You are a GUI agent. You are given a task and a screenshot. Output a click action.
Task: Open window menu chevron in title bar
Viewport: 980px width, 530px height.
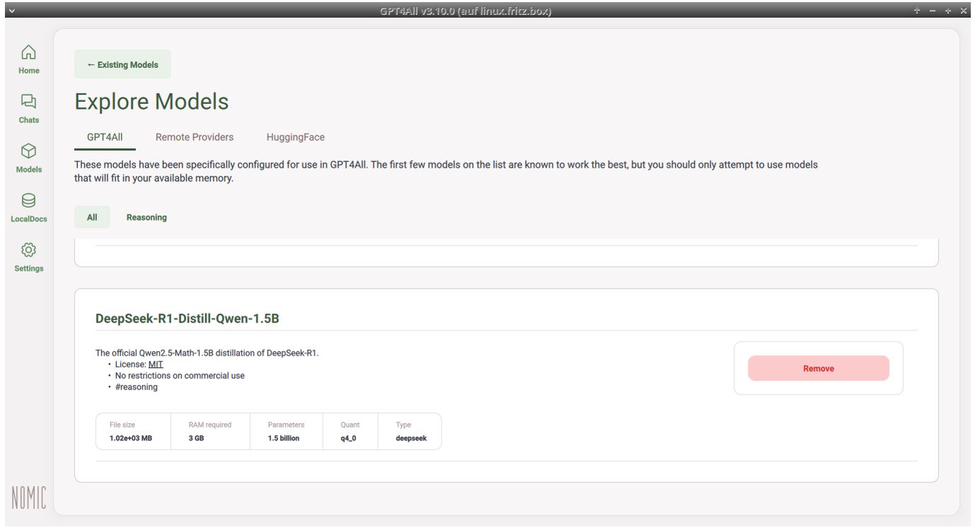[x=10, y=11]
